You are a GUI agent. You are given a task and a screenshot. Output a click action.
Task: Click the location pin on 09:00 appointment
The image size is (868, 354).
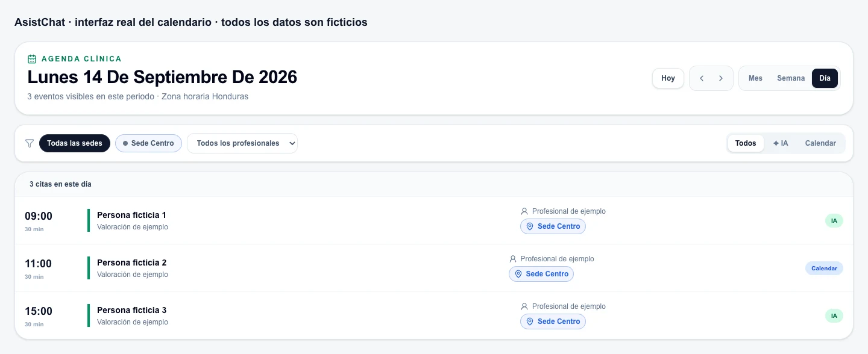[530, 226]
